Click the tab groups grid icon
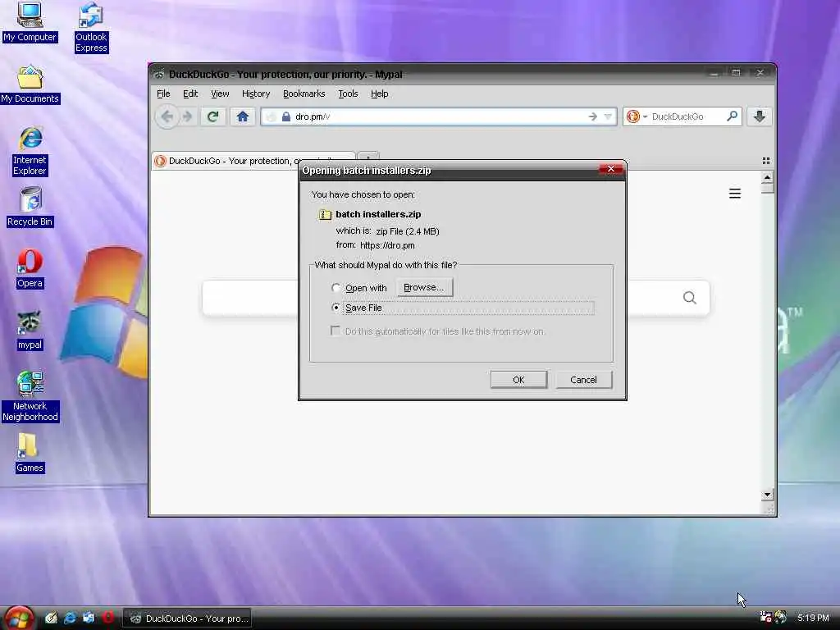 (766, 161)
